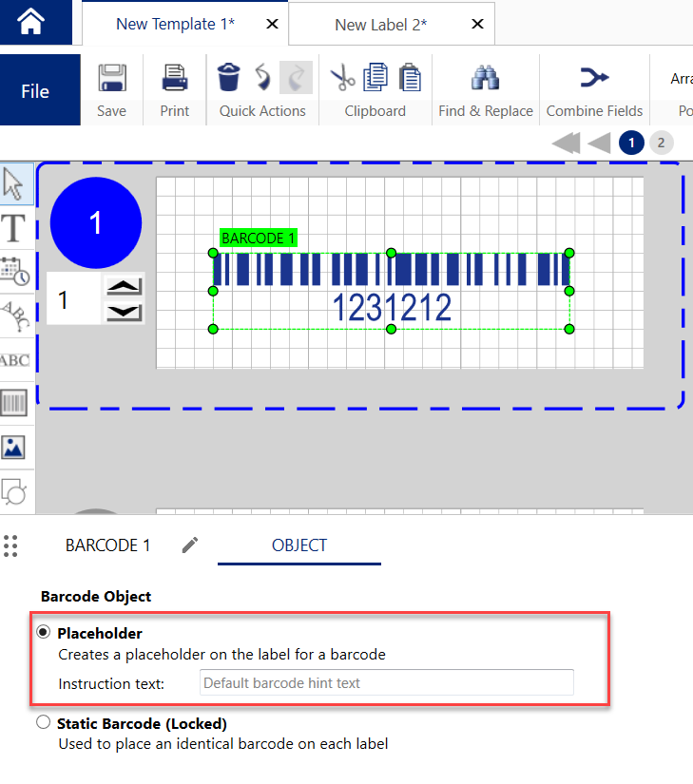The height and width of the screenshot is (784, 693).
Task: Go to first label page arrow
Action: pyautogui.click(x=566, y=143)
